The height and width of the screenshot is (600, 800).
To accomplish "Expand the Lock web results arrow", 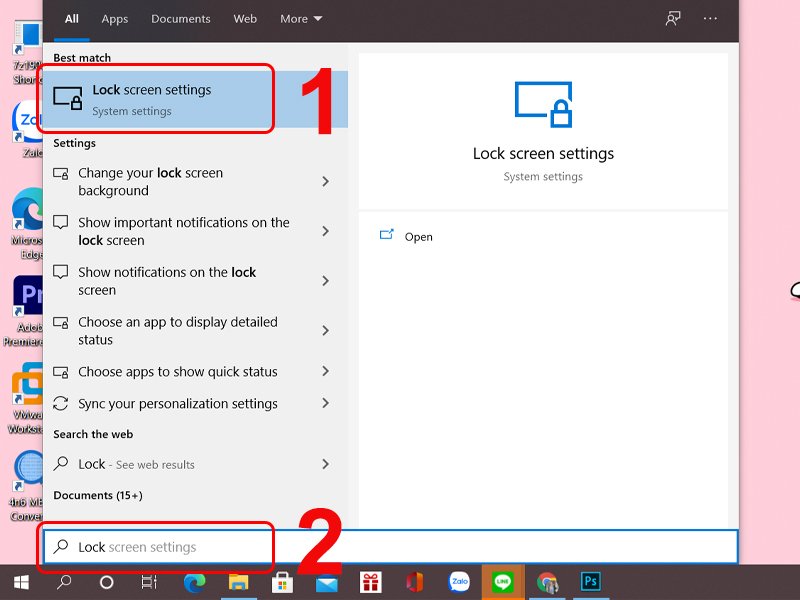I will pyautogui.click(x=325, y=464).
